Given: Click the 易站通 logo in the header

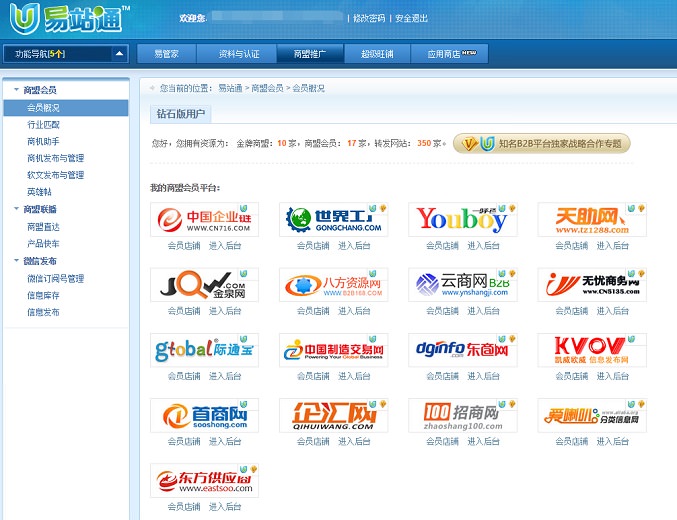Looking at the screenshot, I should [x=69, y=18].
